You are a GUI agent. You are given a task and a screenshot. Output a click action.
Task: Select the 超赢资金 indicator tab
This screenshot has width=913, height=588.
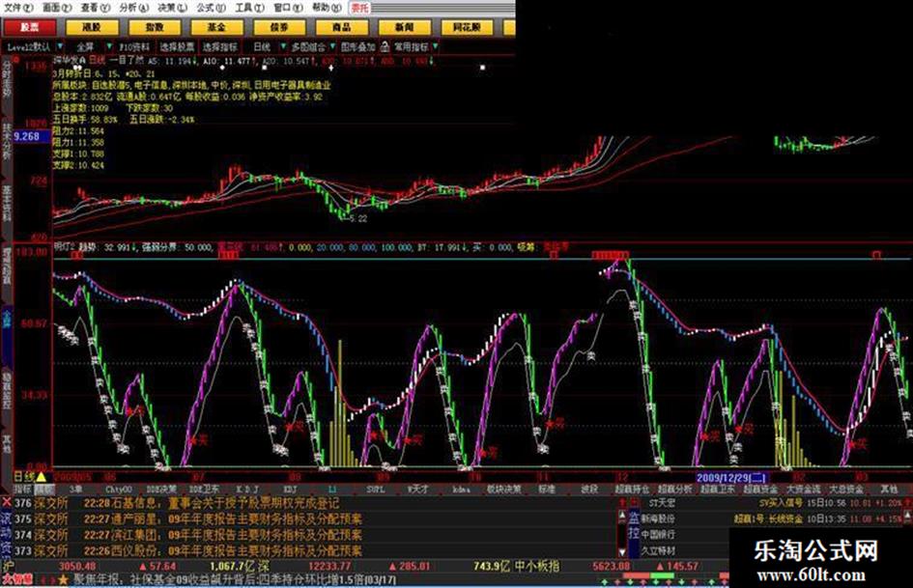coord(761,490)
